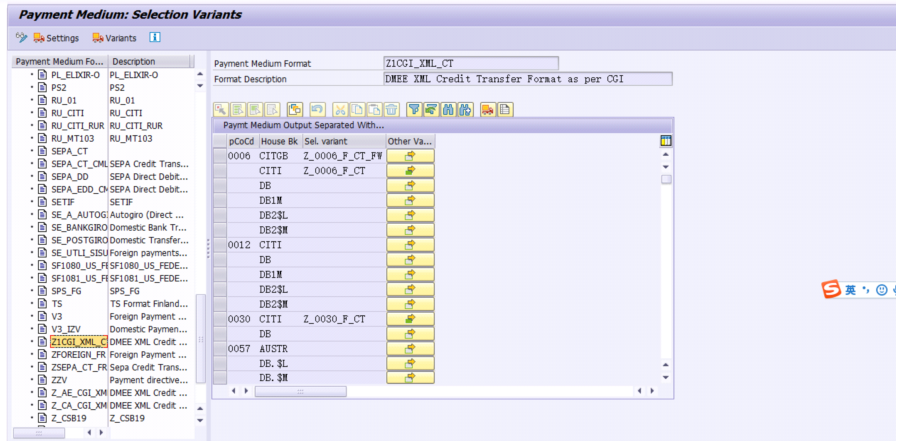
Task: Select the row selector for 0057 AUSTR
Action: [x=220, y=349]
